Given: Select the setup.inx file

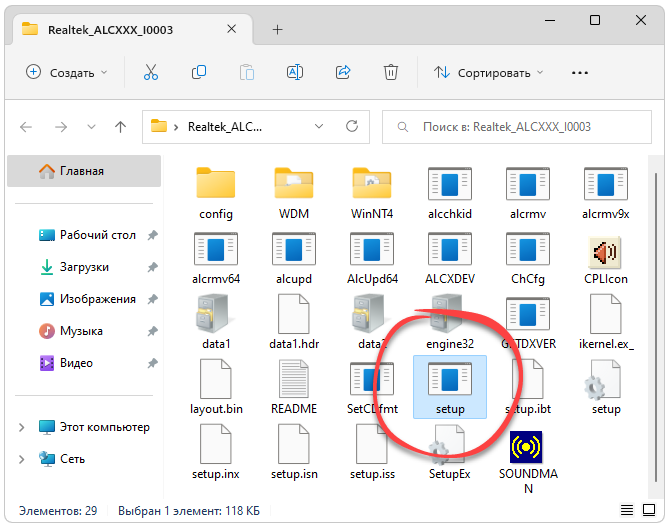Looking at the screenshot, I should point(216,452).
